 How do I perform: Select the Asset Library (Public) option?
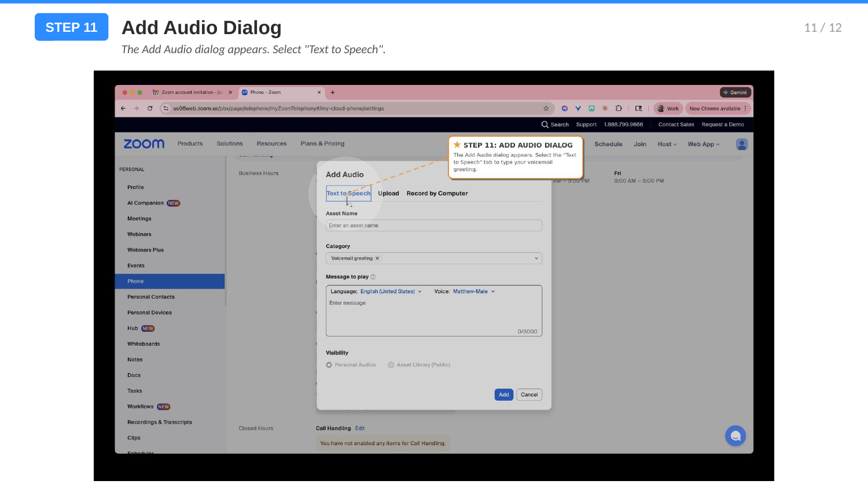(x=391, y=364)
